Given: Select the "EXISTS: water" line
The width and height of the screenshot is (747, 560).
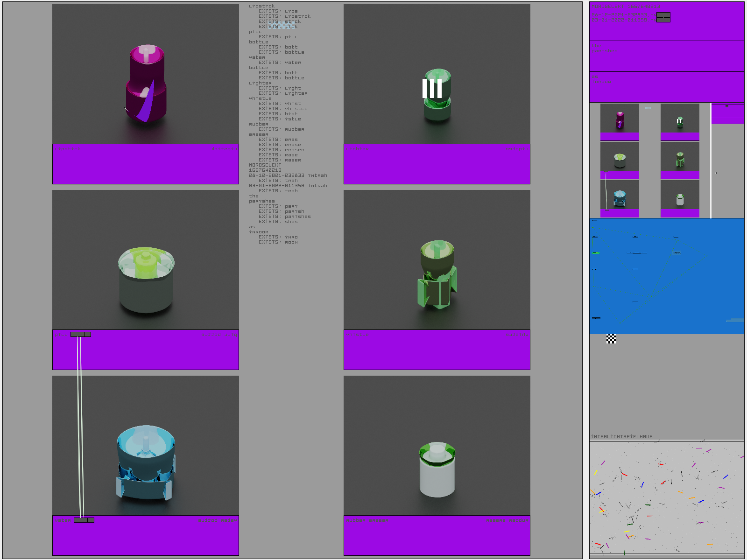Looking at the screenshot, I should [280, 63].
